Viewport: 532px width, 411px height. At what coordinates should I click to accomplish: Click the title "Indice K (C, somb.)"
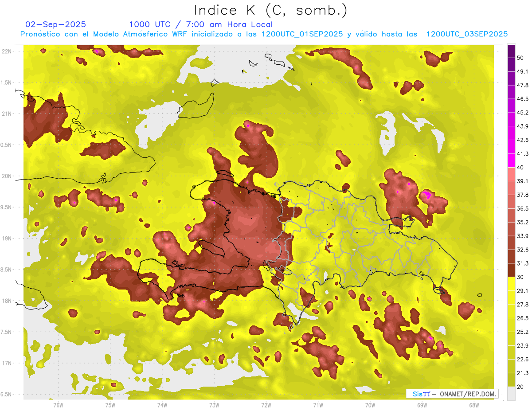(x=270, y=10)
